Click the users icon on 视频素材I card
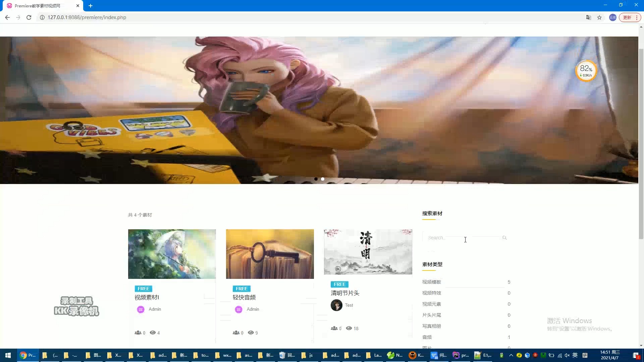 coord(138,333)
